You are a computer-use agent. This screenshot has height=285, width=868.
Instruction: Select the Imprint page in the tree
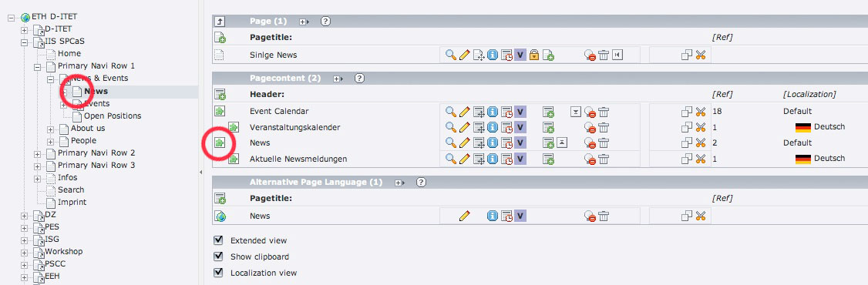point(72,202)
